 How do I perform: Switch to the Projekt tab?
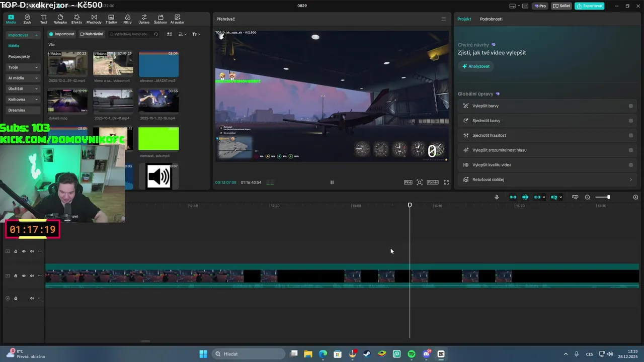[464, 19]
